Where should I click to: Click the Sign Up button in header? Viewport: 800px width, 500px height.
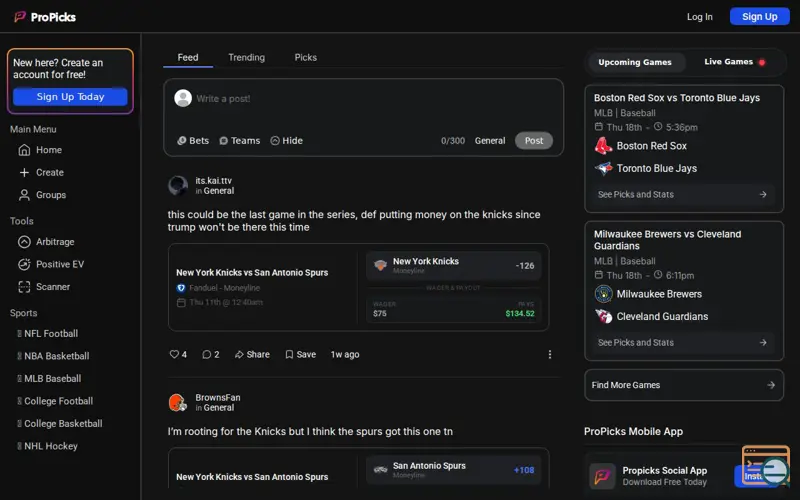click(760, 16)
